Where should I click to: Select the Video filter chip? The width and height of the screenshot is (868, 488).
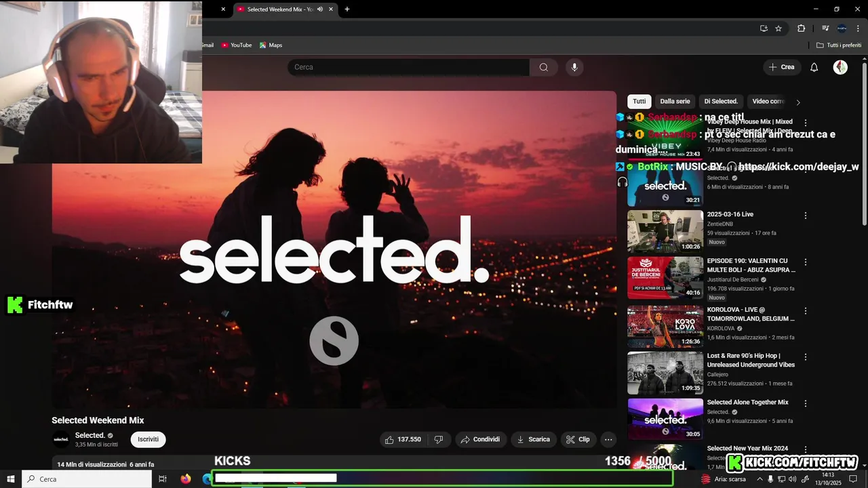768,102
